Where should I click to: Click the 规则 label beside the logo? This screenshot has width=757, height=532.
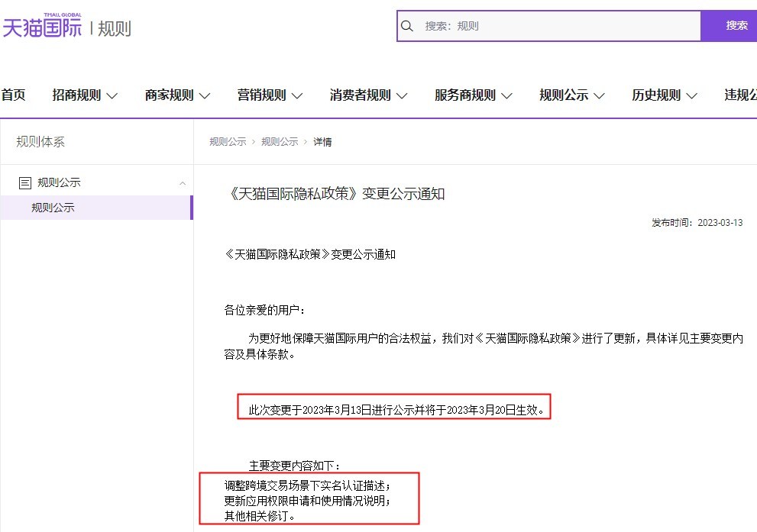tap(115, 28)
